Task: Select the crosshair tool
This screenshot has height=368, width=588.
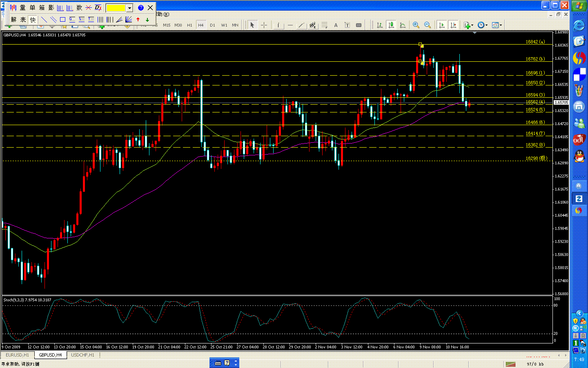Action: (264, 25)
